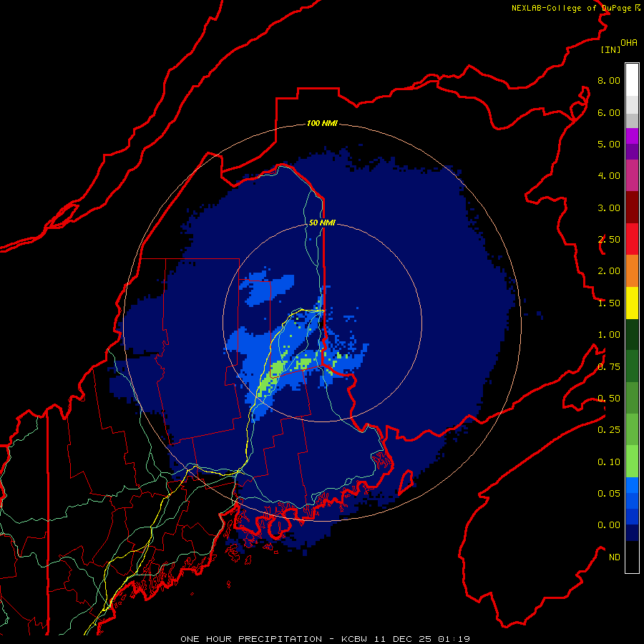Click the 6.00 legend label
The height and width of the screenshot is (644, 644).
click(x=609, y=112)
